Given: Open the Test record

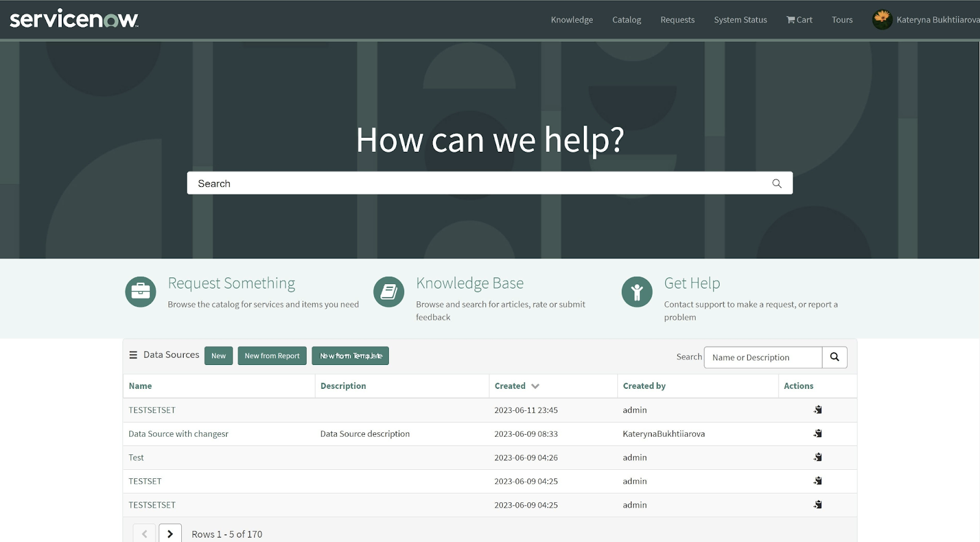Looking at the screenshot, I should tap(136, 457).
